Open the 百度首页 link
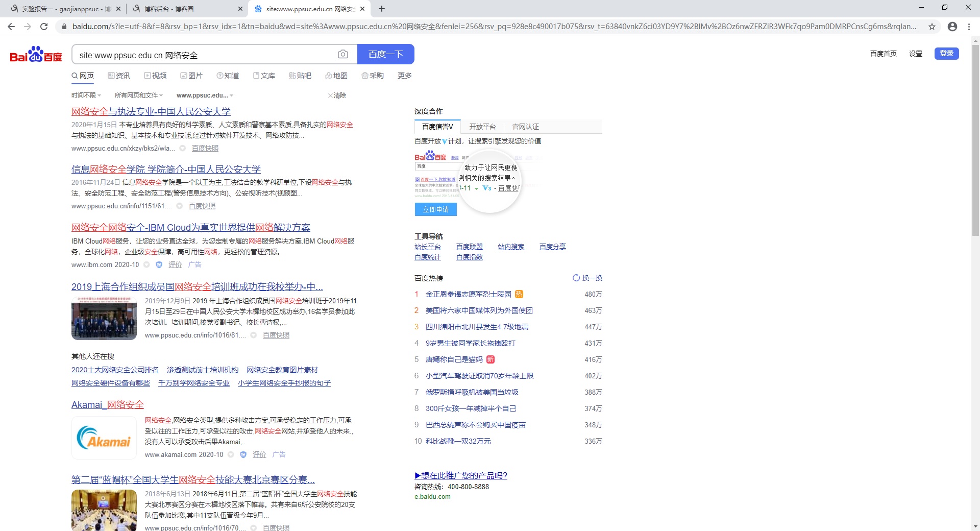The width and height of the screenshot is (980, 531). [883, 54]
